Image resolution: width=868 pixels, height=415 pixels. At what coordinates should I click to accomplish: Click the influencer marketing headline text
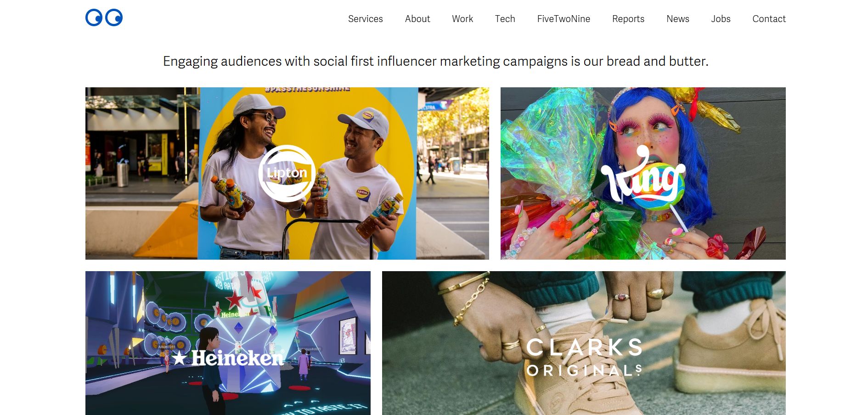436,61
